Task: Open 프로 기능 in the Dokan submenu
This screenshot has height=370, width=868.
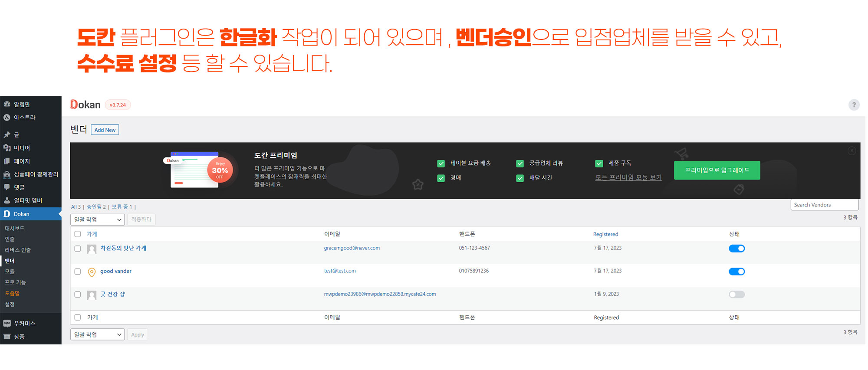Action: pyautogui.click(x=15, y=282)
